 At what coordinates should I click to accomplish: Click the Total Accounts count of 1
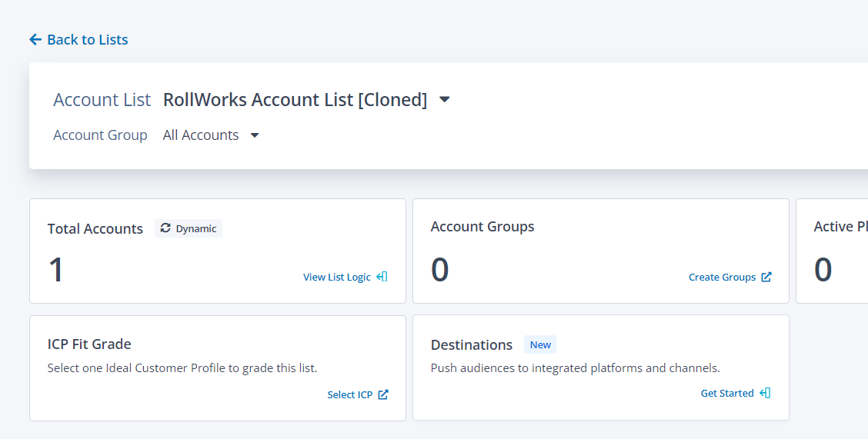[x=56, y=270]
